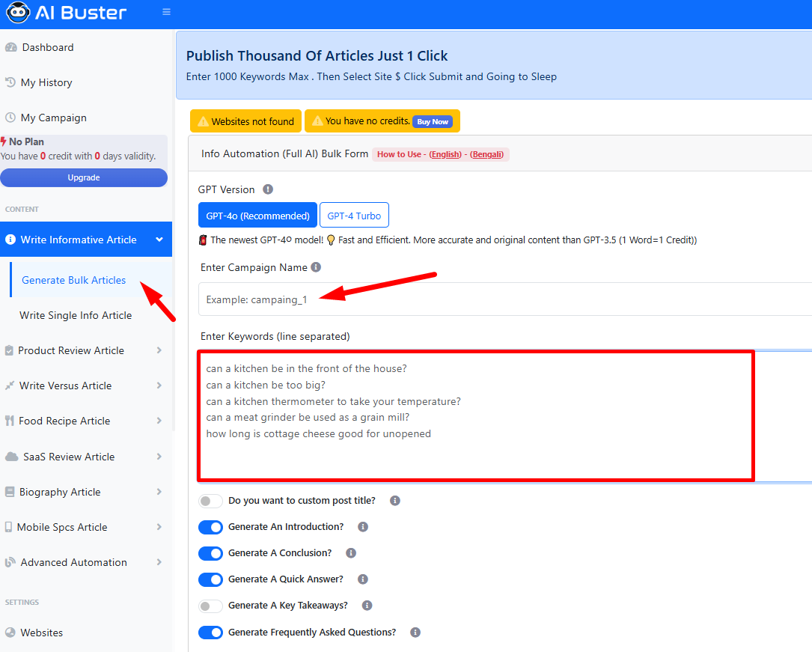Select GPT-4 Turbo version
This screenshot has width=812, height=652.
(x=354, y=215)
